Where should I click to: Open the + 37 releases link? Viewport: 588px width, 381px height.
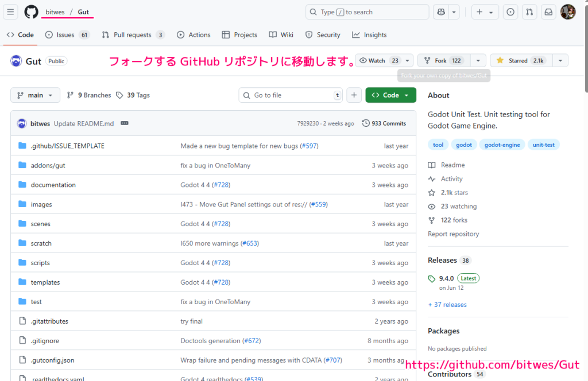coord(447,305)
